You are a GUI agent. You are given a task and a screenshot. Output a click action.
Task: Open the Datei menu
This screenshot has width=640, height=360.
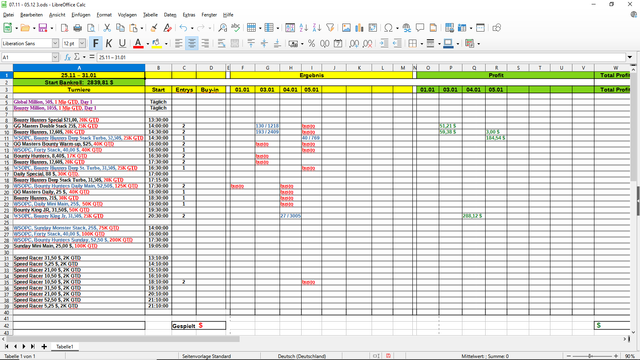point(8,15)
